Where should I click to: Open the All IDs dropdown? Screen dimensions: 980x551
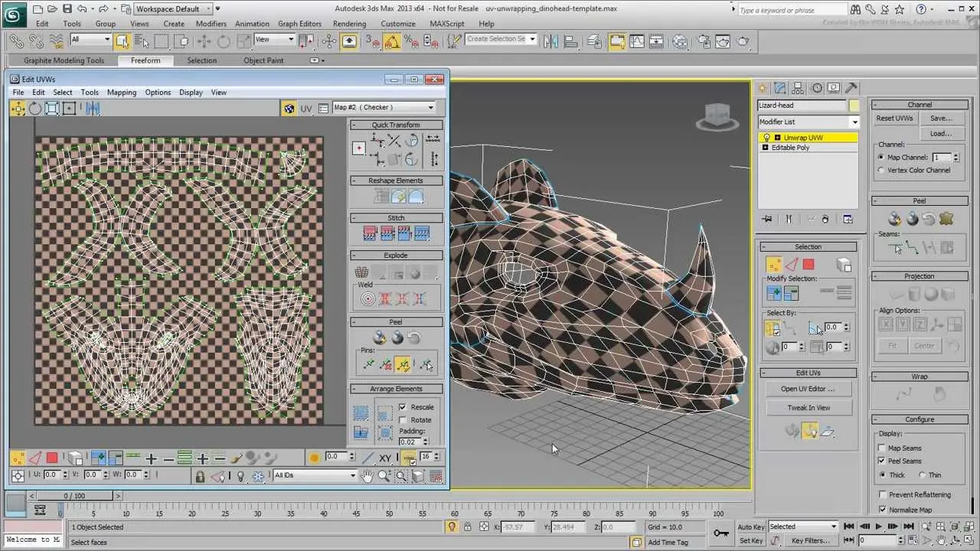(315, 475)
